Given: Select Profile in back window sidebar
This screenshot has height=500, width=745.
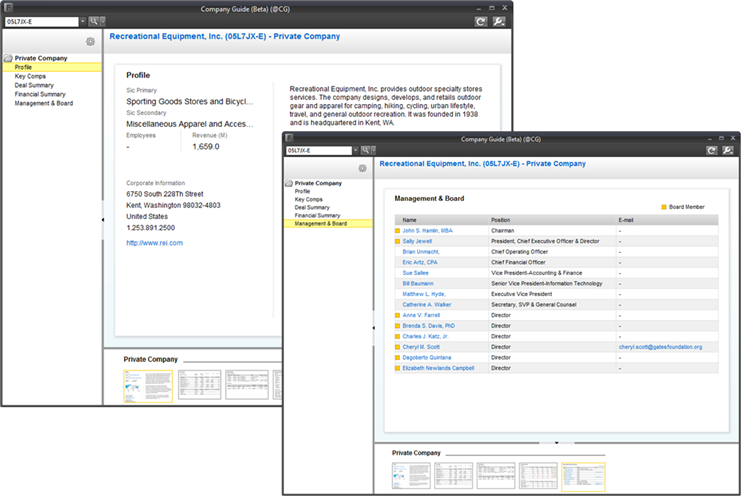Looking at the screenshot, I should pos(52,67).
